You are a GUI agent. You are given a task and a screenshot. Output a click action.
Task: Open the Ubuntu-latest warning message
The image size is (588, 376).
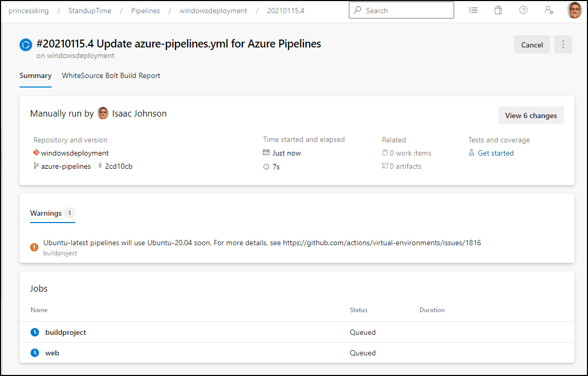pos(262,243)
